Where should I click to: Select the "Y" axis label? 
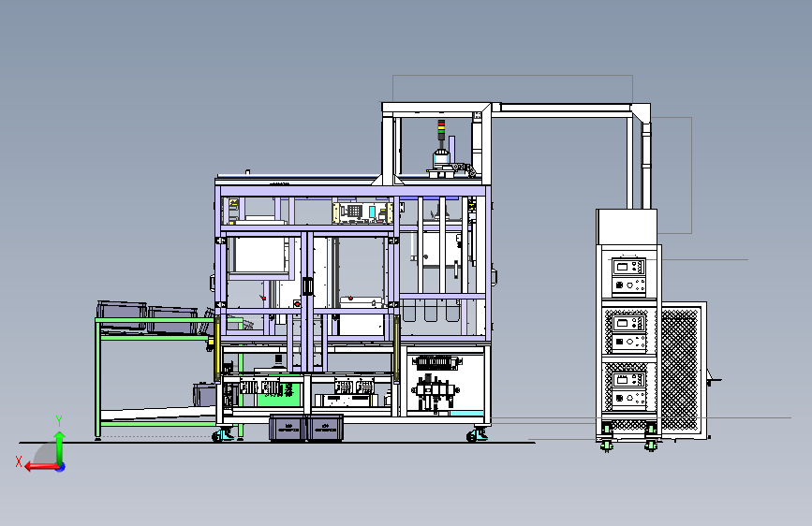59,421
